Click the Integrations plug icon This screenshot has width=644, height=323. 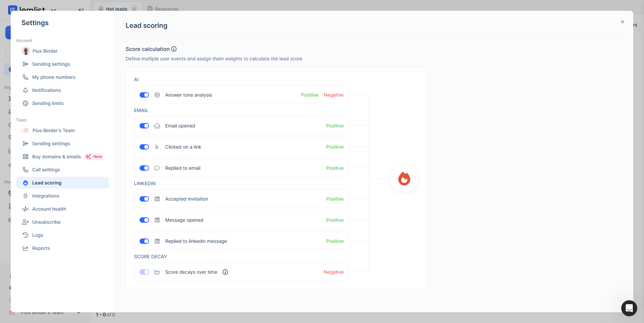25,196
